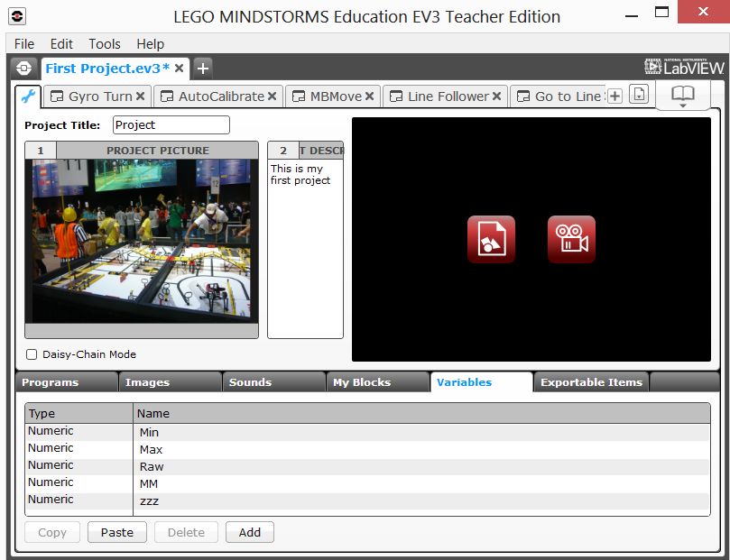
Task: Click the project picture thumbnail
Action: point(142,241)
